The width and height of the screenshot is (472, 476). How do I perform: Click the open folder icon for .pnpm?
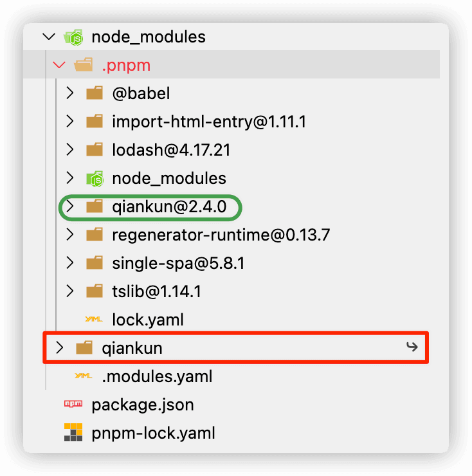[84, 65]
